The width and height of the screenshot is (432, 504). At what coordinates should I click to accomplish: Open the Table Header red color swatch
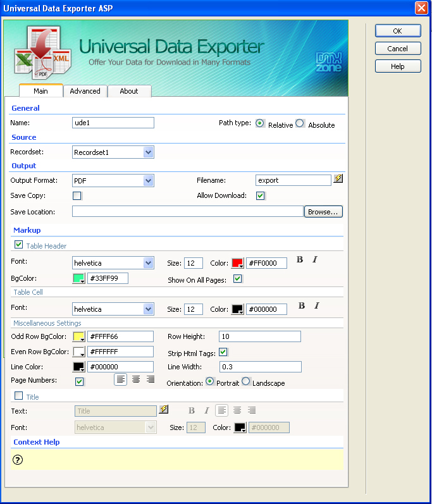[x=238, y=263]
